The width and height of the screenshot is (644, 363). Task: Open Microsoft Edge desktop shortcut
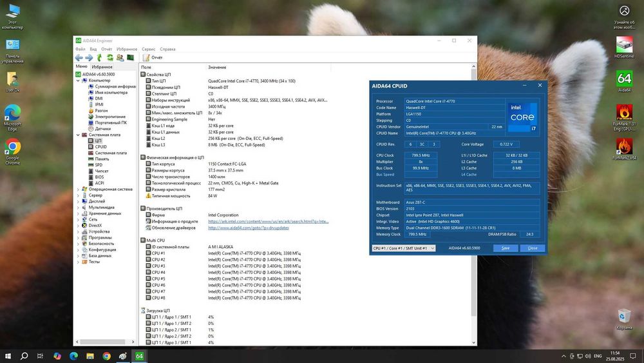(x=12, y=118)
